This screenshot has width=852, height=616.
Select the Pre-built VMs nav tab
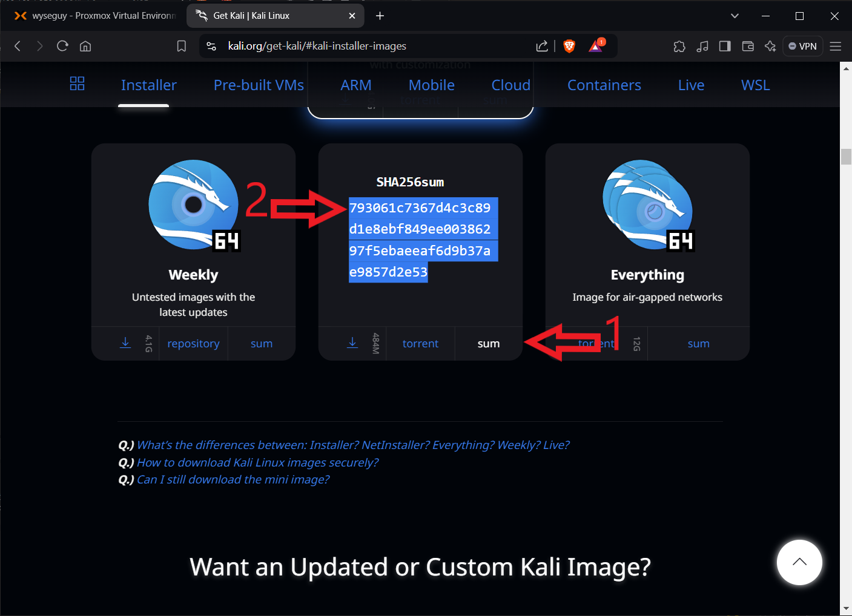pyautogui.click(x=259, y=85)
